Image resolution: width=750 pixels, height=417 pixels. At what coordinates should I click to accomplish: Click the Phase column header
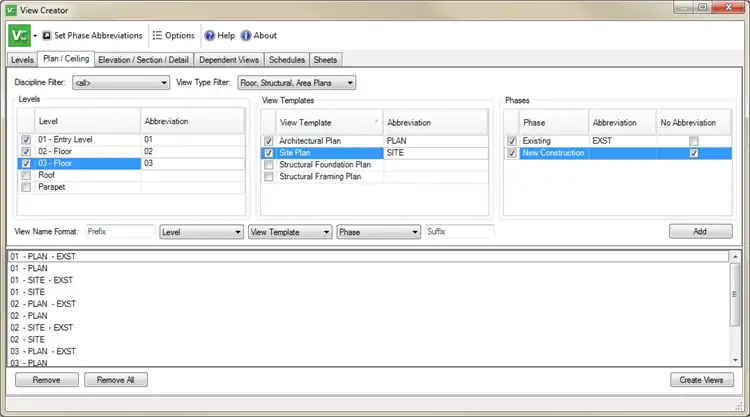(x=554, y=122)
